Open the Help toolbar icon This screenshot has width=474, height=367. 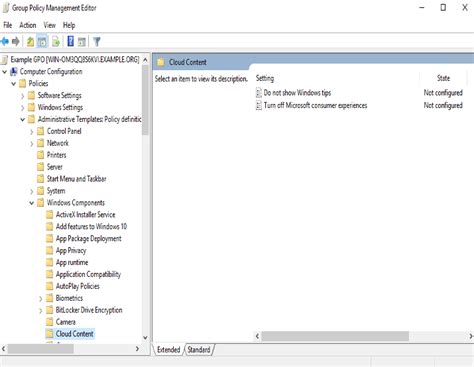point(71,41)
